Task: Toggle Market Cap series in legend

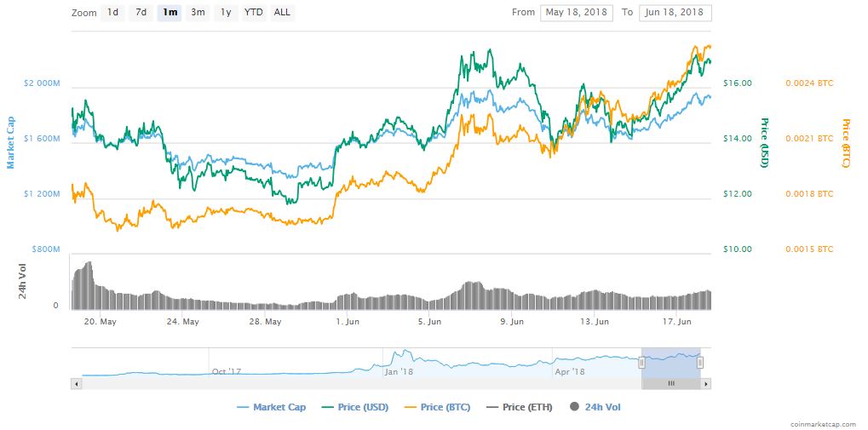Action: 271,407
